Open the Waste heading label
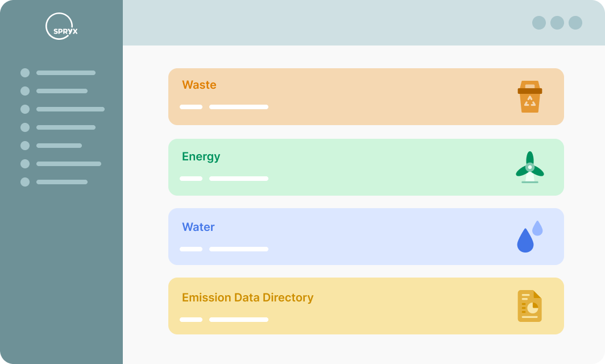Viewport: 605px width, 364px height. tap(199, 85)
